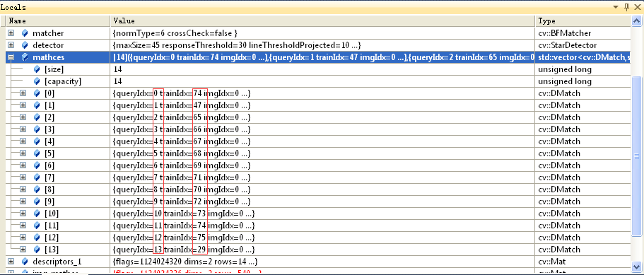This screenshot has height=275, width=644.
Task: Expand the detector variable node
Action: pyautogui.click(x=11, y=45)
